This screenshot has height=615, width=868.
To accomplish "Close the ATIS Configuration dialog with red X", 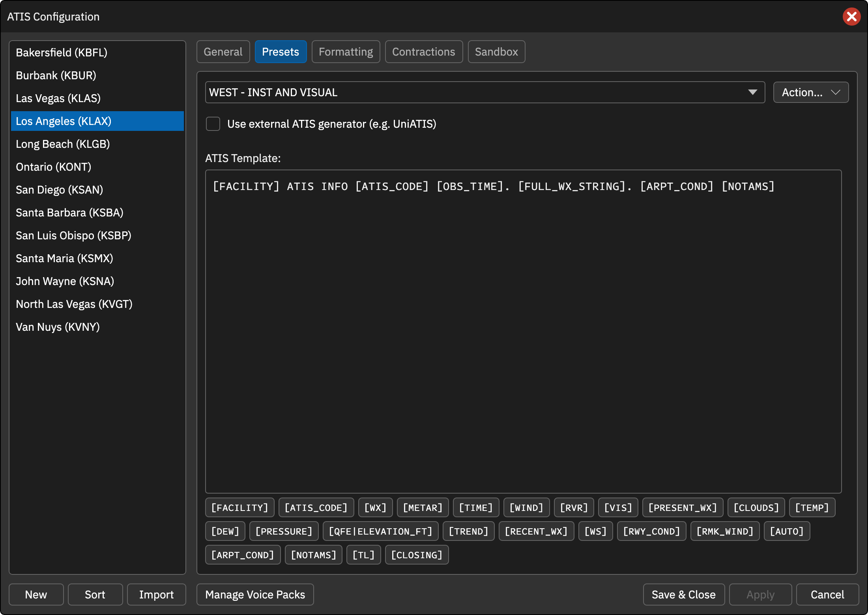I will point(851,17).
